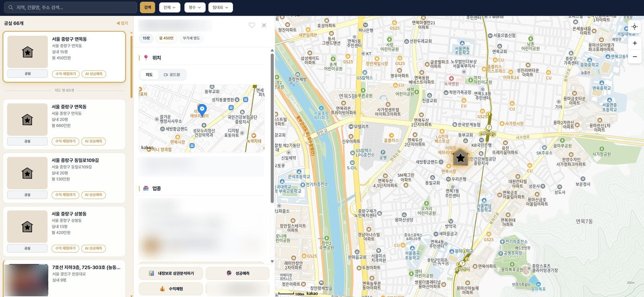644x297 pixels.
Task: Click the house icon of the 월 660만원 listing
Action: click(x=27, y=119)
